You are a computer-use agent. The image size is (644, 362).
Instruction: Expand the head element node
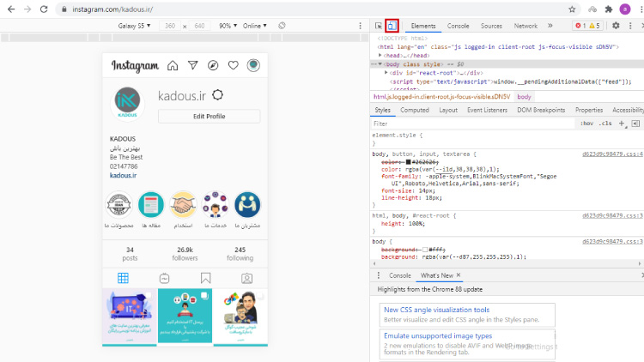[386, 55]
